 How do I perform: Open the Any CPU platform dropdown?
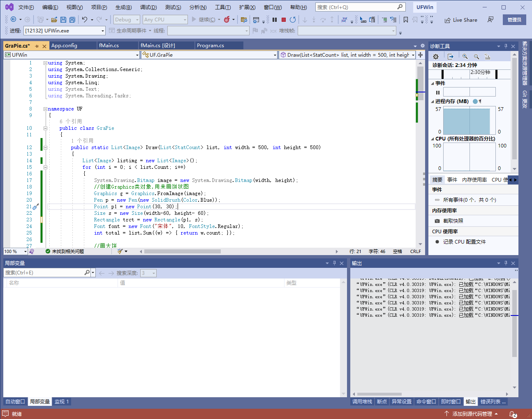(165, 19)
